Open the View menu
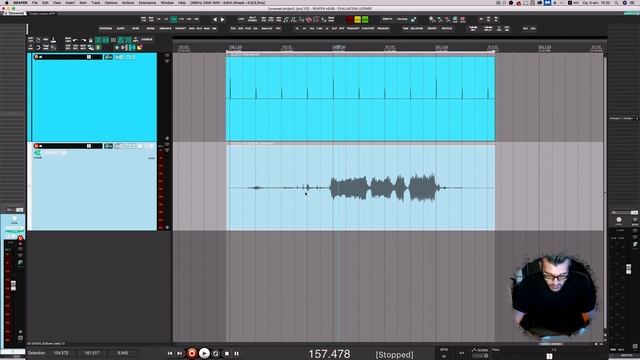 (57, 2)
